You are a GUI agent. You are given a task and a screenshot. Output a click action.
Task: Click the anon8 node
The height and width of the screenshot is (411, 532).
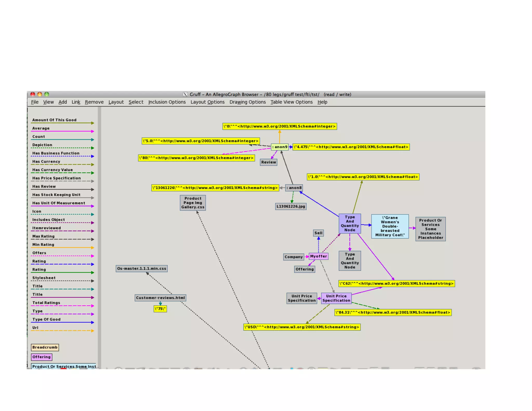pyautogui.click(x=294, y=188)
